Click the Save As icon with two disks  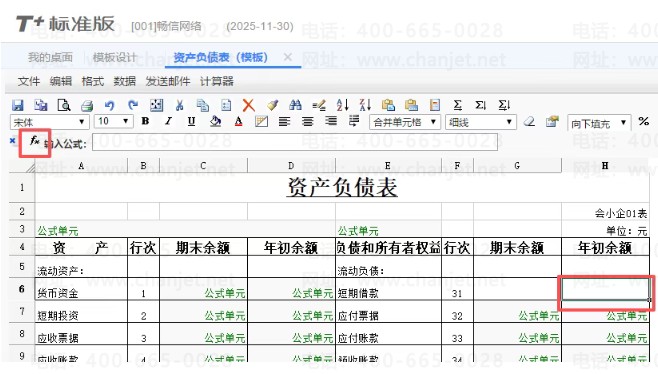(41, 105)
